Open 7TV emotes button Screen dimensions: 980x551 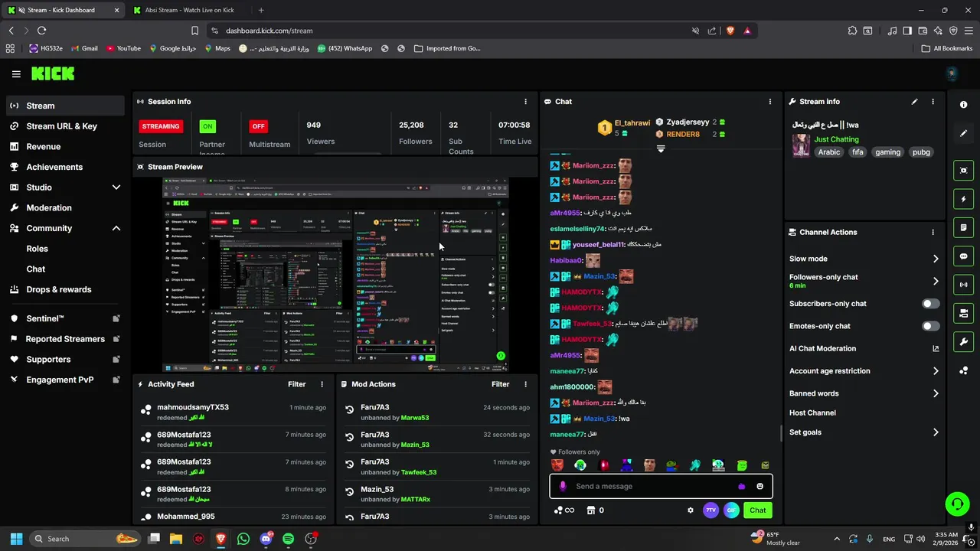pyautogui.click(x=710, y=510)
